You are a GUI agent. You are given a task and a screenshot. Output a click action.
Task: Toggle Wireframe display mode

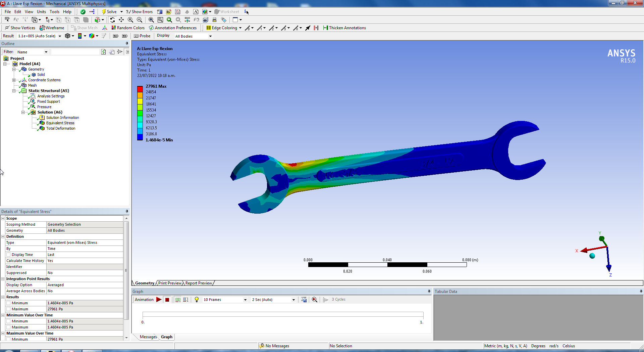pyautogui.click(x=52, y=28)
